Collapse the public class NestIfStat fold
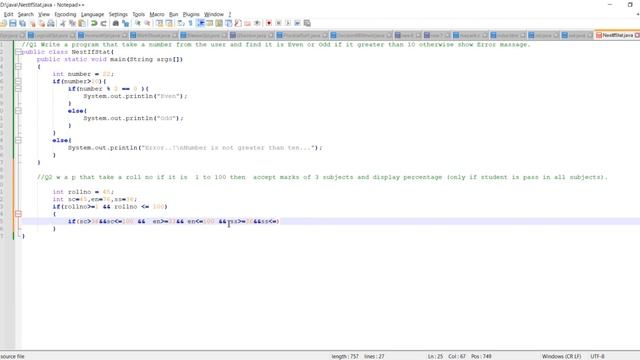The height and width of the screenshot is (360, 640). point(18,52)
